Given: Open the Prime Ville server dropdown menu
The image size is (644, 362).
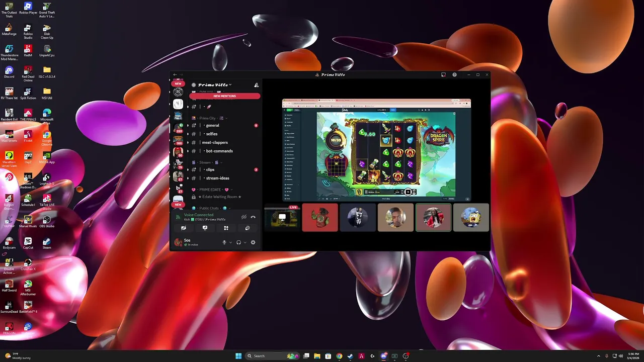Looking at the screenshot, I should 215,85.
